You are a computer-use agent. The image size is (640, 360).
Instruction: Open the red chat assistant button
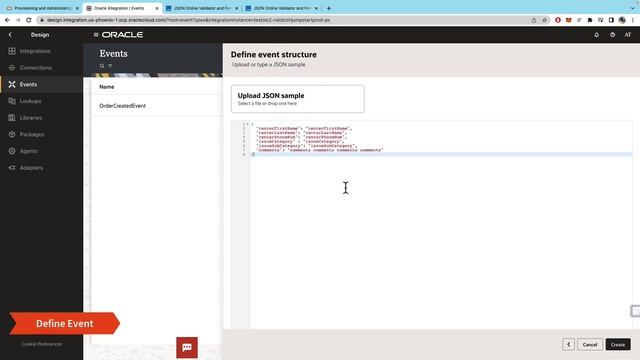(187, 347)
